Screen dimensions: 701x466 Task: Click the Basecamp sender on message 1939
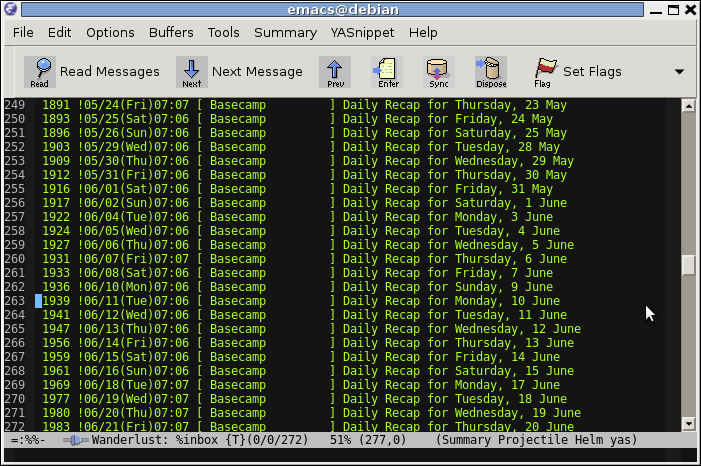coord(238,301)
